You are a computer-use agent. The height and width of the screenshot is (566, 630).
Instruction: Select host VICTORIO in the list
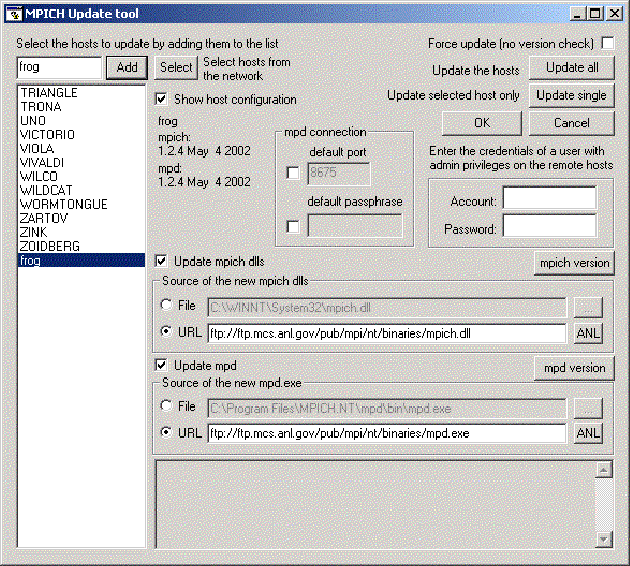[x=82, y=135]
